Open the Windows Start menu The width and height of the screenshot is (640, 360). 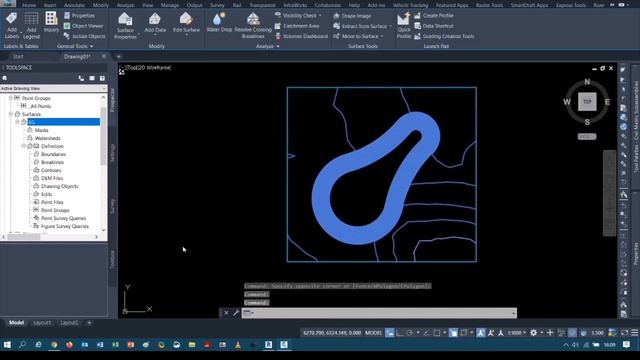[x=7, y=345]
